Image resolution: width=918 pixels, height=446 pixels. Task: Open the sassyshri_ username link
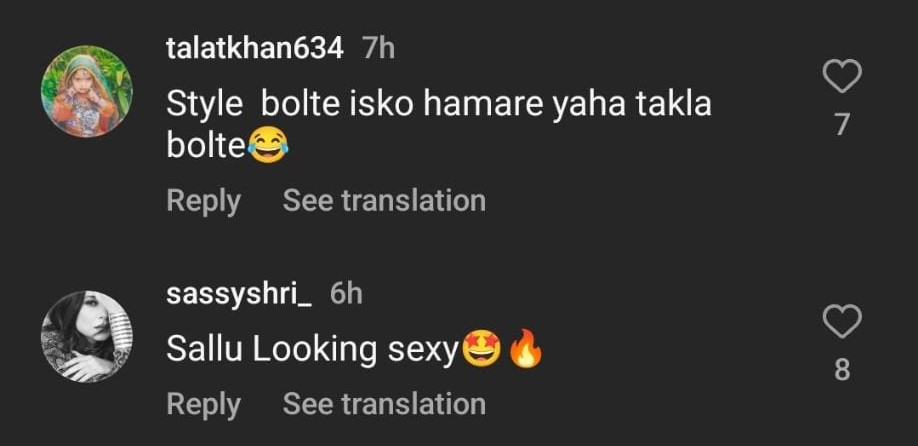[240, 294]
